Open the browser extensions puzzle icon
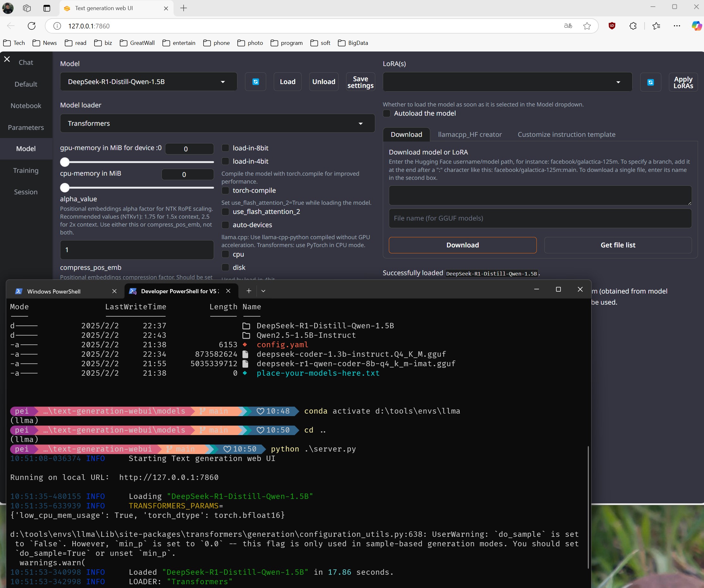The height and width of the screenshot is (588, 704). 633,26
